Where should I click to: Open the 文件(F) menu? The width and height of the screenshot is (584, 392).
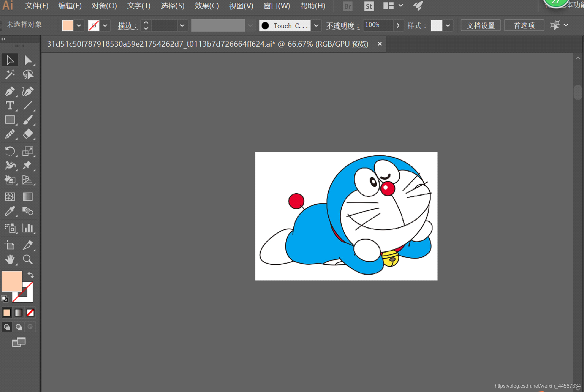[37, 6]
